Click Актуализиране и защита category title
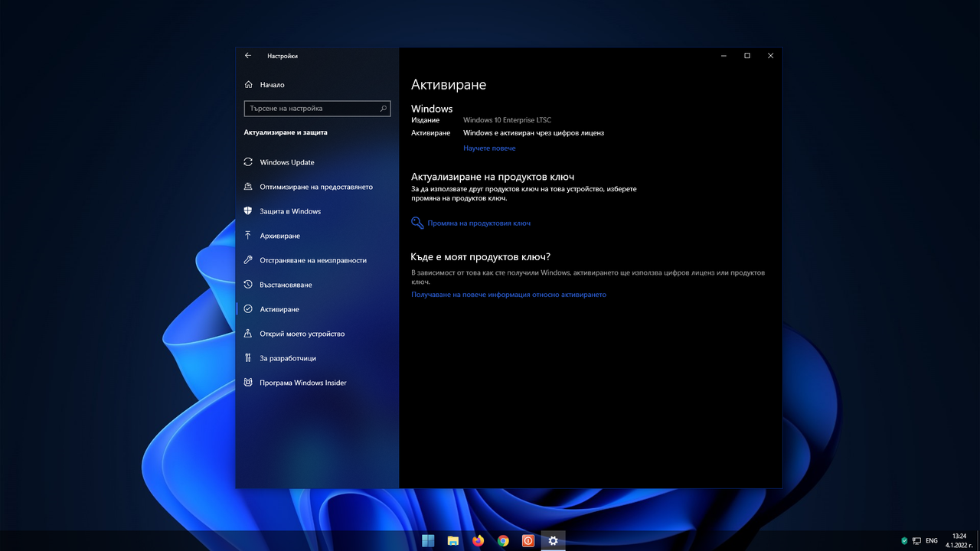The height and width of the screenshot is (551, 980). [286, 132]
